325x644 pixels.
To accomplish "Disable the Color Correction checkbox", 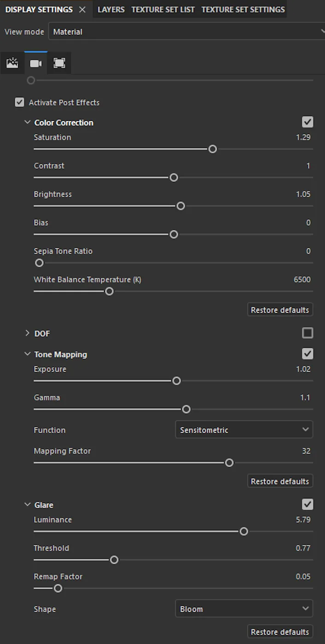I will tap(308, 122).
